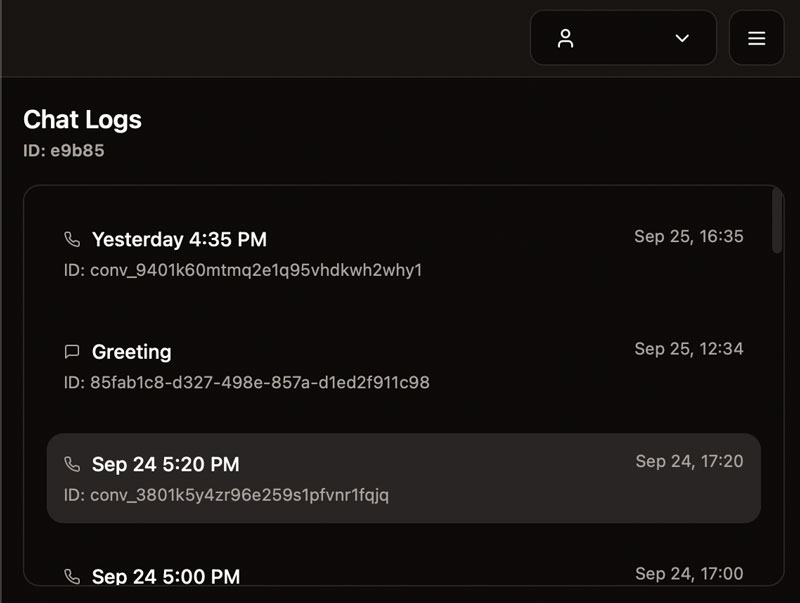Click the Sep 24, 17:20 timestamp
The image size is (800, 603).
coord(689,461)
